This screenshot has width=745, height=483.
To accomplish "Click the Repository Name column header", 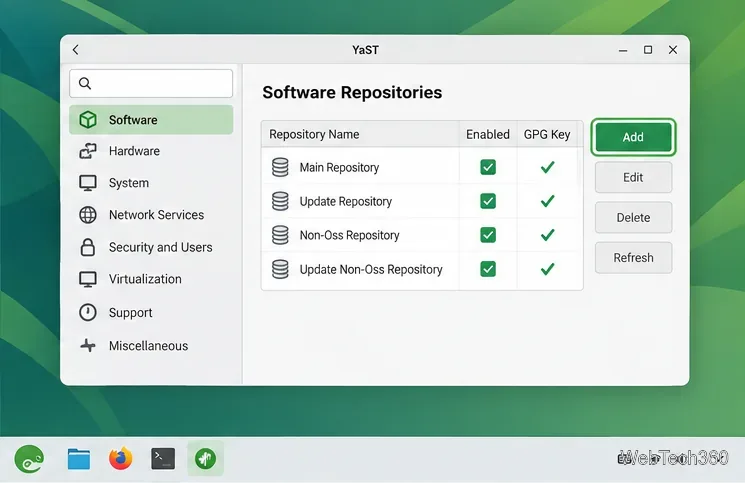I will pos(314,134).
